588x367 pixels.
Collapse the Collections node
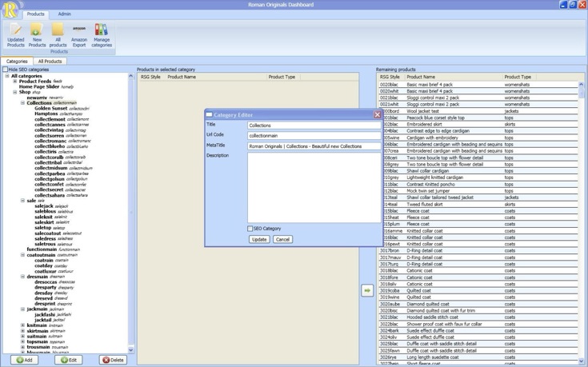pyautogui.click(x=22, y=102)
